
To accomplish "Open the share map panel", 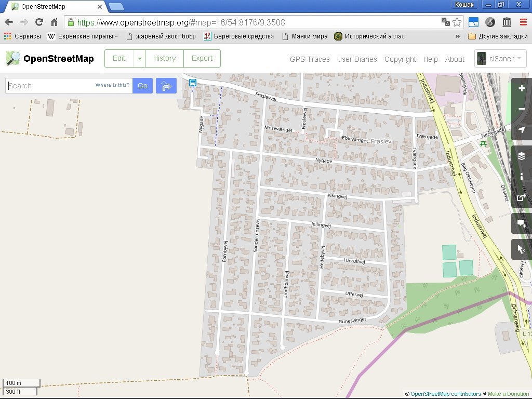I will coord(522,197).
